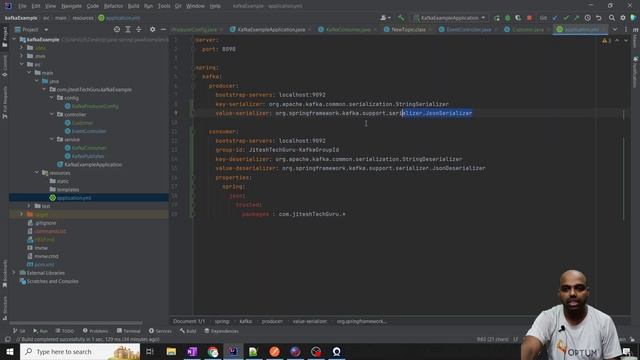The image size is (640, 360).
Task: Click resources in the navigation bar path
Action: tap(83, 18)
